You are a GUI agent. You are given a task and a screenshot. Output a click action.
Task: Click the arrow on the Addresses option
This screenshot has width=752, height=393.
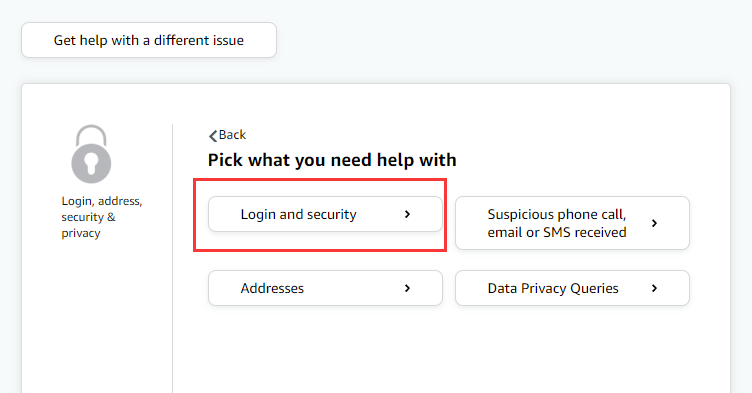pos(407,288)
